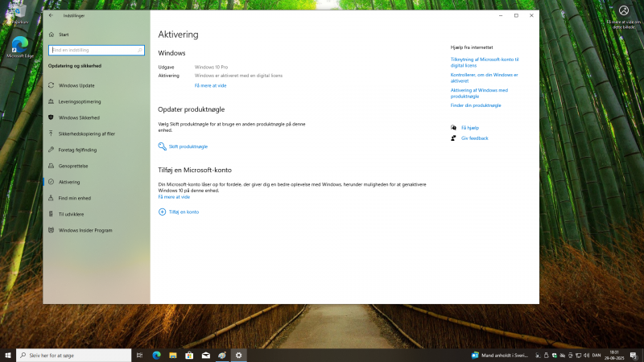Open Foretag fejlfinding troubleshooting page
Image resolution: width=644 pixels, height=362 pixels.
tap(77, 150)
